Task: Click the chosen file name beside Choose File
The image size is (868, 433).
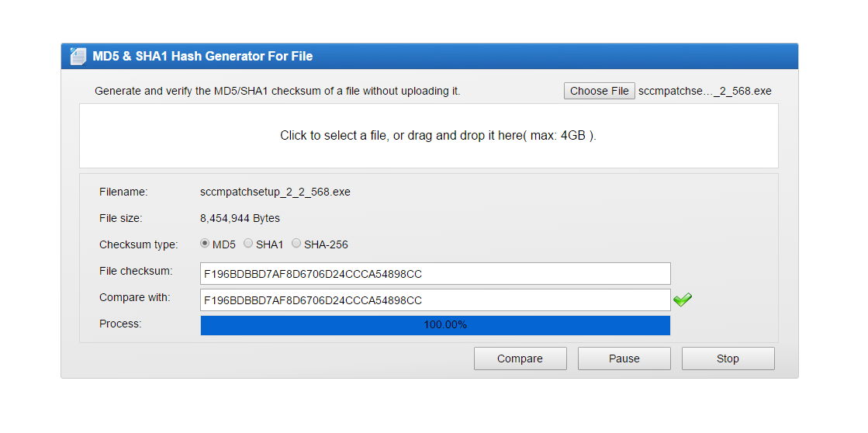Action: point(705,91)
